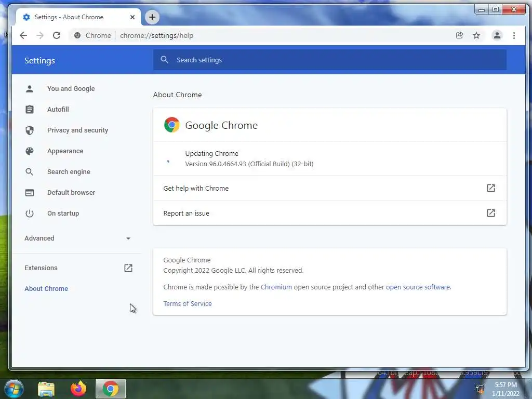Click the Chrome taskbar button
532x399 pixels.
click(111, 389)
